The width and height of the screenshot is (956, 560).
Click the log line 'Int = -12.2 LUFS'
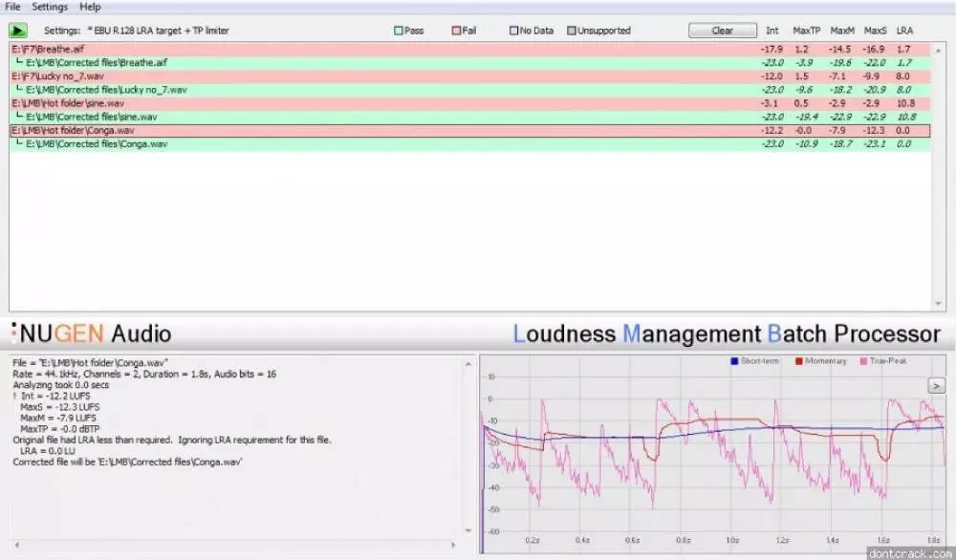pyautogui.click(x=54, y=396)
